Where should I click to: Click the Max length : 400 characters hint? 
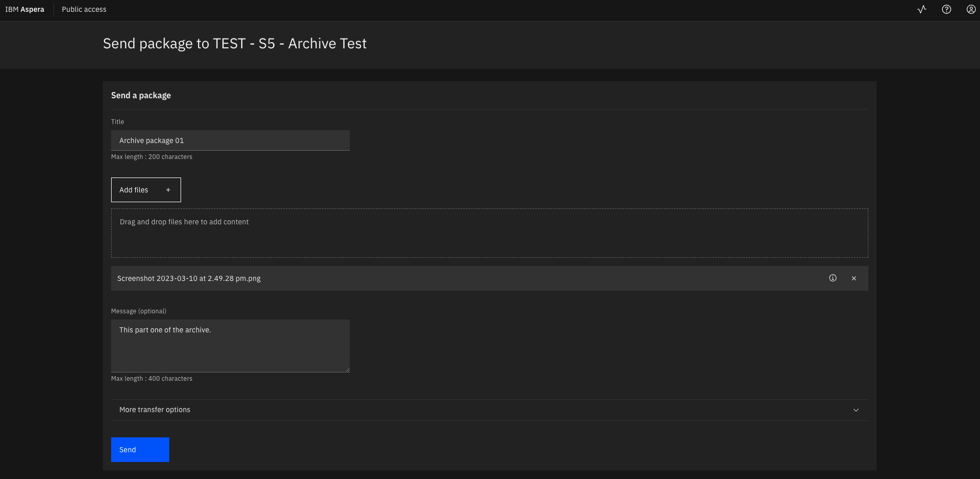[x=152, y=379]
